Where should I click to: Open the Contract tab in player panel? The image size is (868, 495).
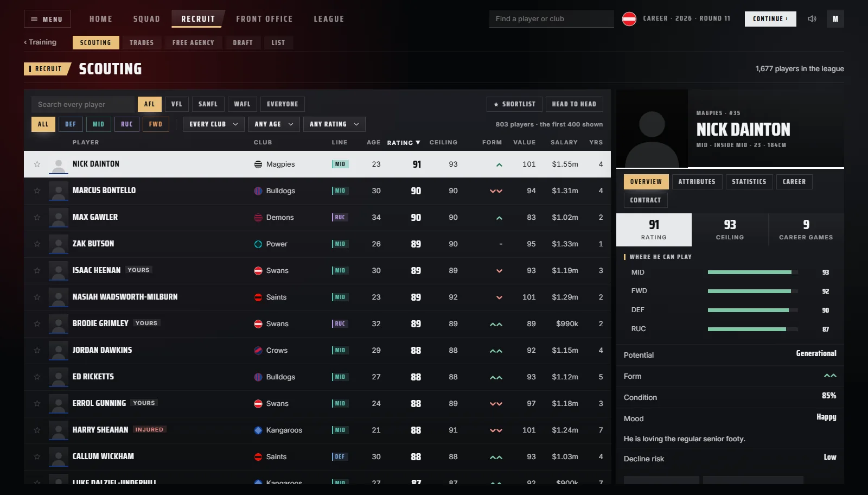pyautogui.click(x=646, y=200)
